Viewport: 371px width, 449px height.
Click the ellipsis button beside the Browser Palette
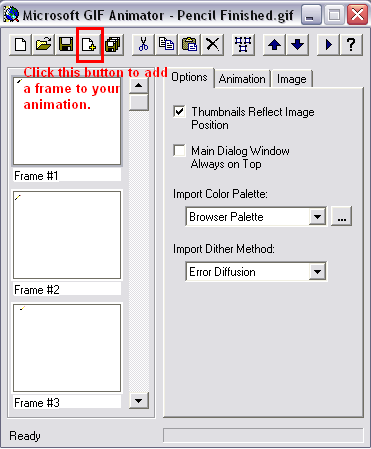pyautogui.click(x=341, y=217)
